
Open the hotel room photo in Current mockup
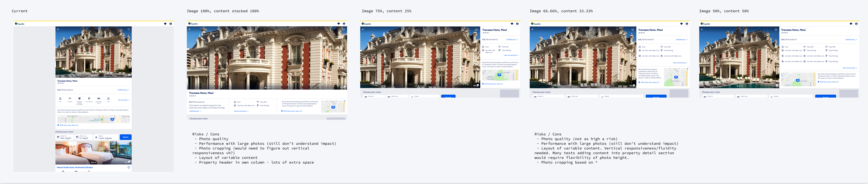click(94, 153)
